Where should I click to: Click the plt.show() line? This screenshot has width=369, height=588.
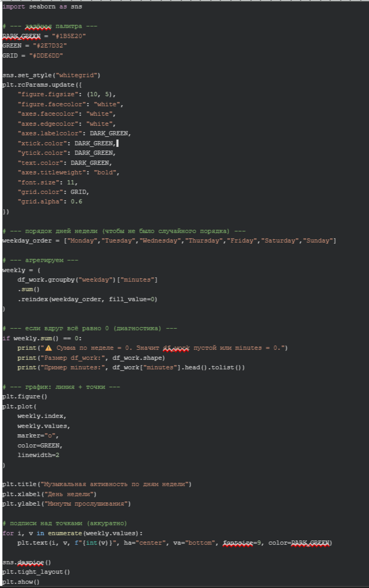pyautogui.click(x=21, y=582)
